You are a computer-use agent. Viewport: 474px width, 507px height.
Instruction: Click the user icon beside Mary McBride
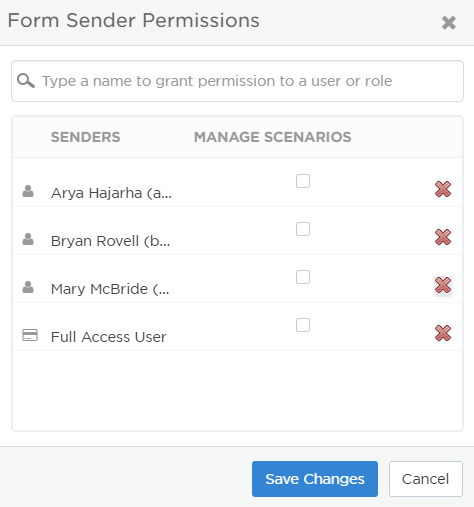pyautogui.click(x=28, y=287)
